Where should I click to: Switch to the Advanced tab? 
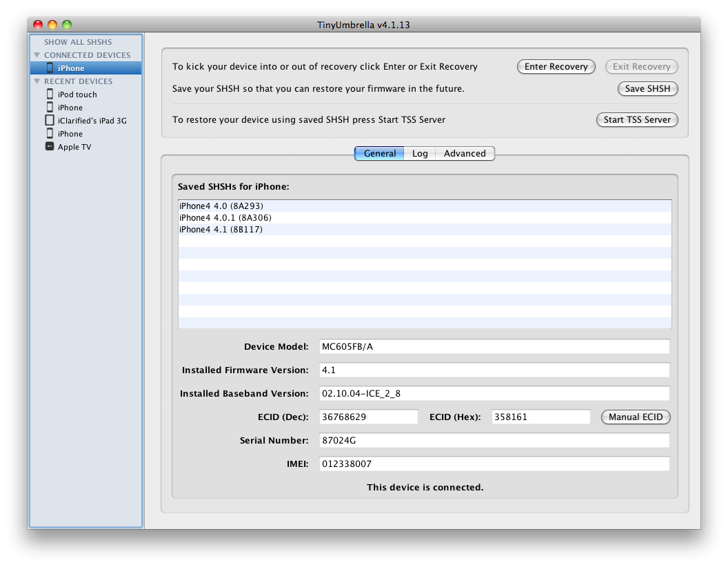click(x=465, y=154)
